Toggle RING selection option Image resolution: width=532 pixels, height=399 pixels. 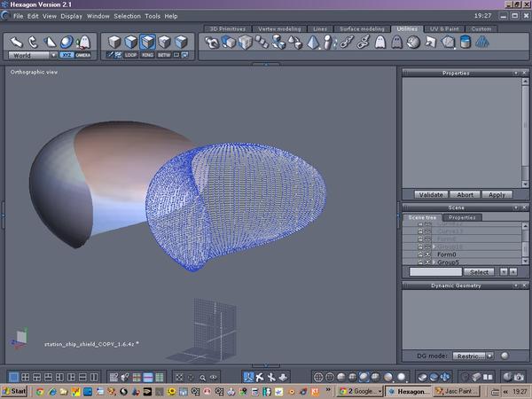pyautogui.click(x=147, y=55)
